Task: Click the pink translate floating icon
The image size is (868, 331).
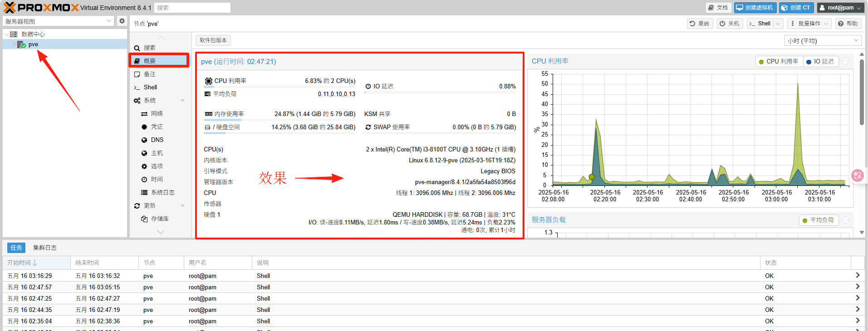Action: point(858,175)
